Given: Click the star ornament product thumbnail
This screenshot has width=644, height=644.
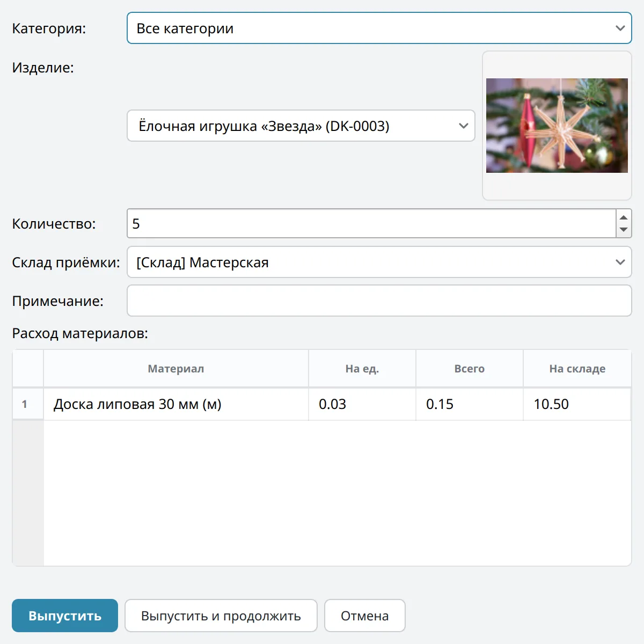Looking at the screenshot, I should click(557, 126).
